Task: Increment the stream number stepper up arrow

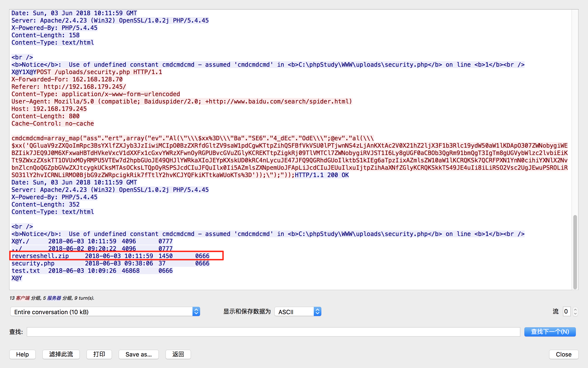Action: pos(575,310)
